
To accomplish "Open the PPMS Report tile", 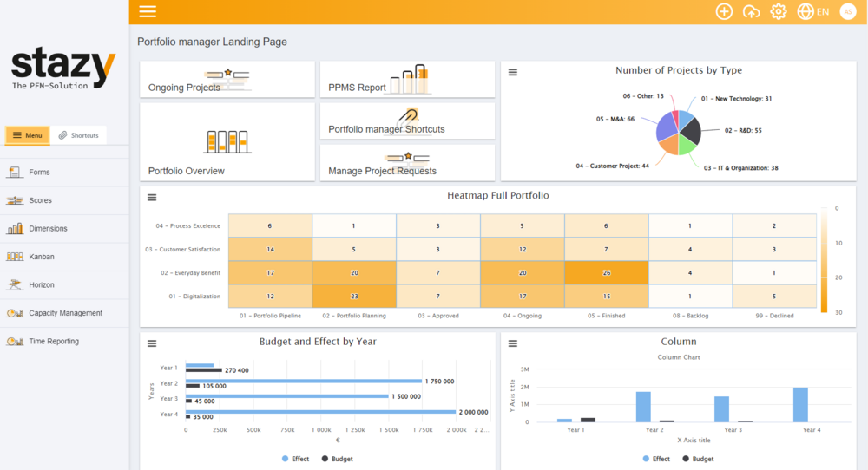I will point(407,80).
